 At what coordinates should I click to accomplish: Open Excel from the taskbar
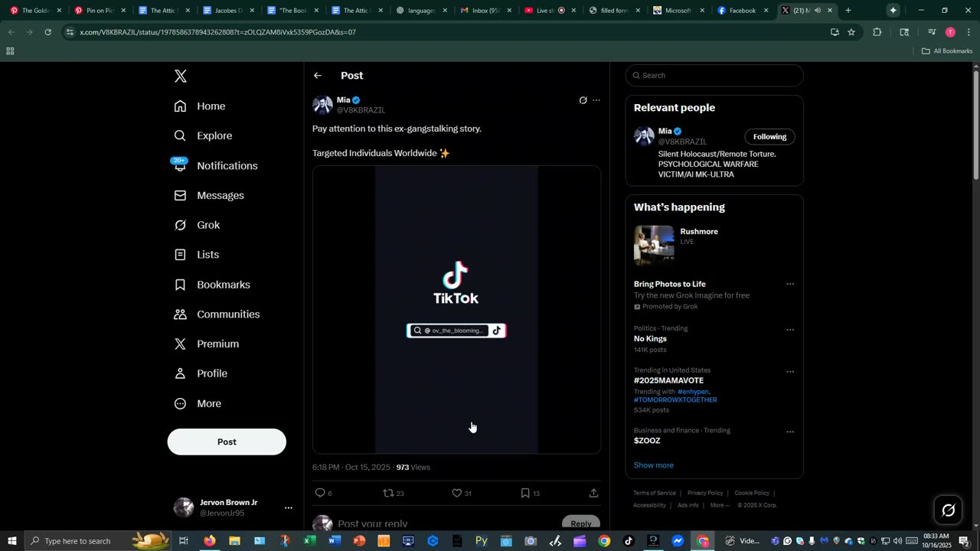(310, 541)
